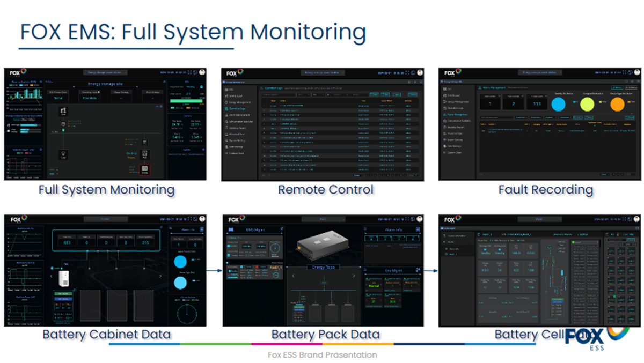The height and width of the screenshot is (363, 644).
Task: Click the battery pack image in Battery Pack Data
Action: click(324, 246)
